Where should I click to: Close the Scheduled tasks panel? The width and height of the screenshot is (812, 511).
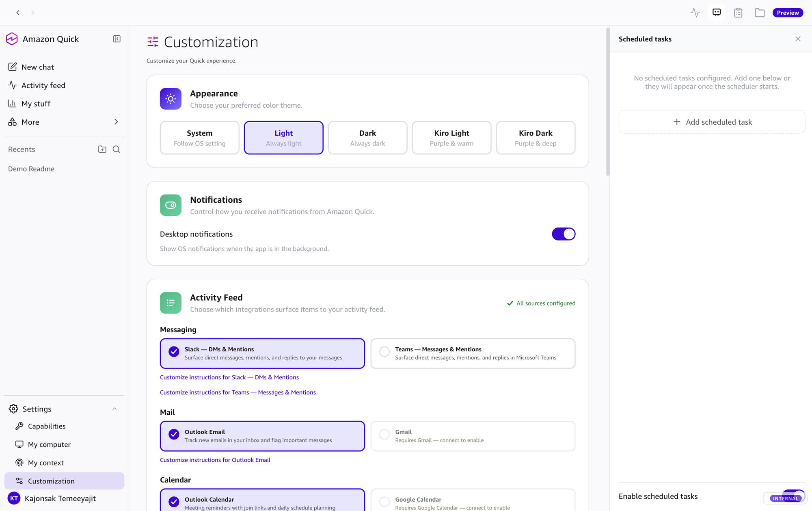[798, 39]
